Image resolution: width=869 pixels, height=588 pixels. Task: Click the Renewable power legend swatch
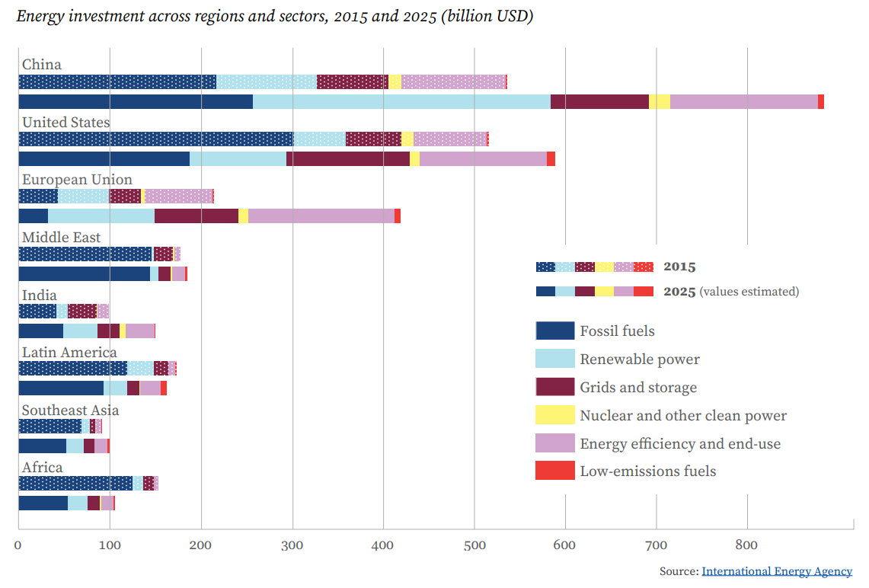[554, 359]
